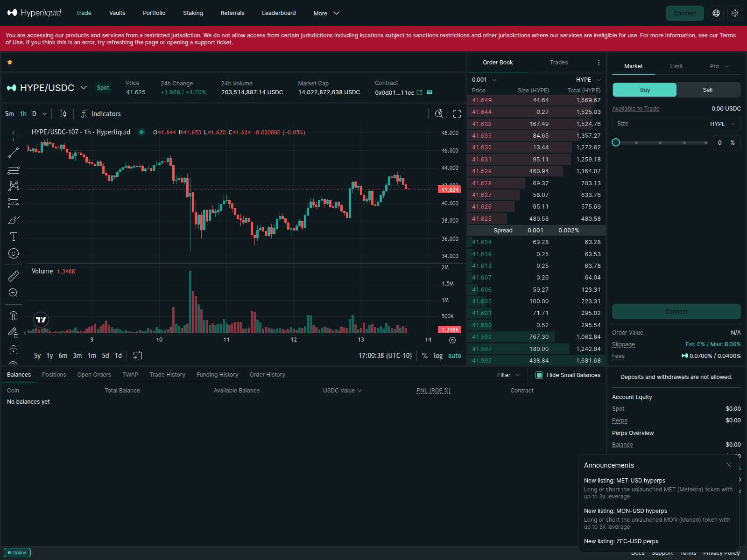
Task: Toggle magnet mode for drawings
Action: [14, 316]
